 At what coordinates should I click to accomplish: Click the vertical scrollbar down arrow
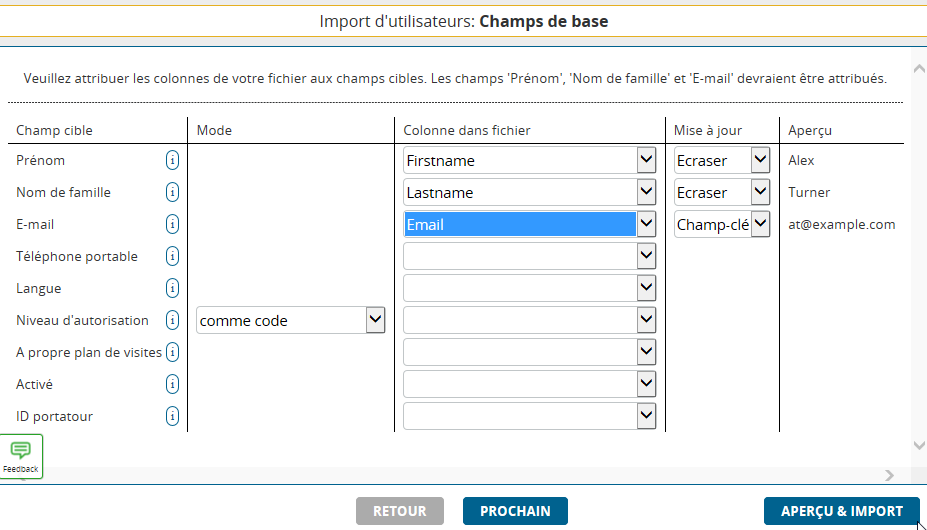click(919, 445)
